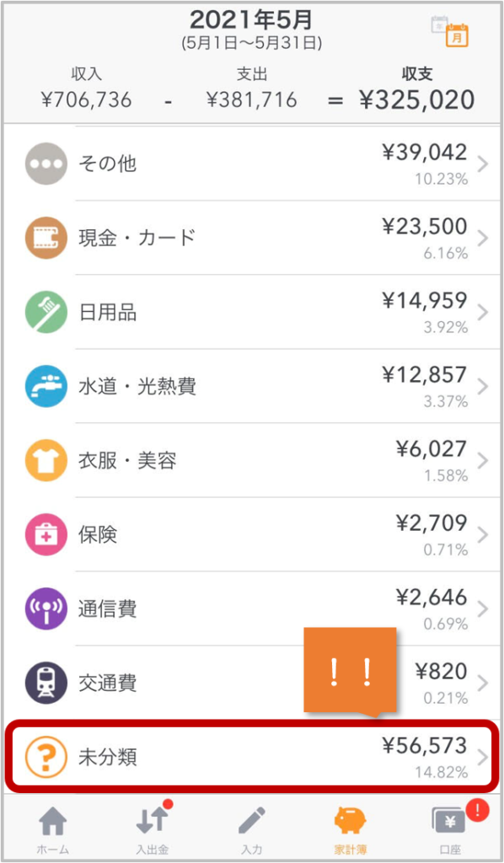Screen dimensions: 504x863
Task: Tap the 未分類 question mark icon
Action: (x=46, y=758)
